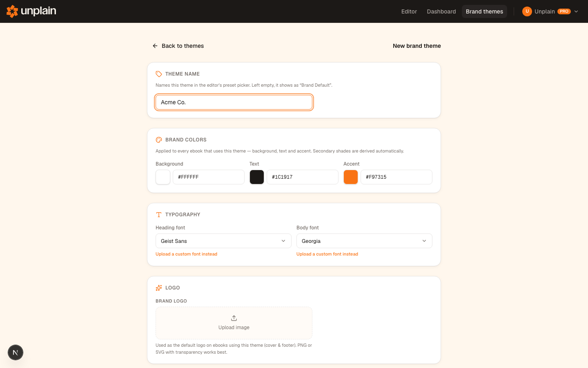Upload a custom heading font instead
Screen dimensions: 588x368
pos(186,254)
